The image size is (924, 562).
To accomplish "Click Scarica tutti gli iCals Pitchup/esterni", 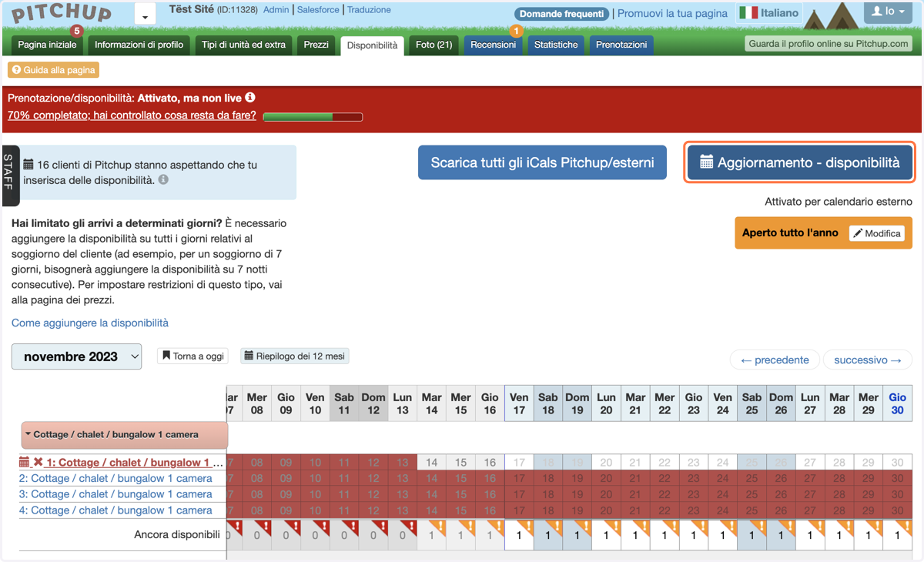I will point(542,162).
